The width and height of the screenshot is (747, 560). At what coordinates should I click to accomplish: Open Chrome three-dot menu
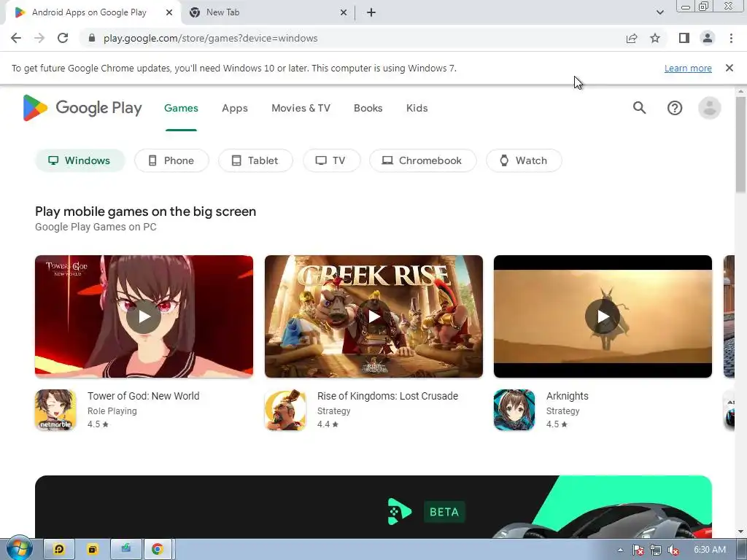pos(731,38)
